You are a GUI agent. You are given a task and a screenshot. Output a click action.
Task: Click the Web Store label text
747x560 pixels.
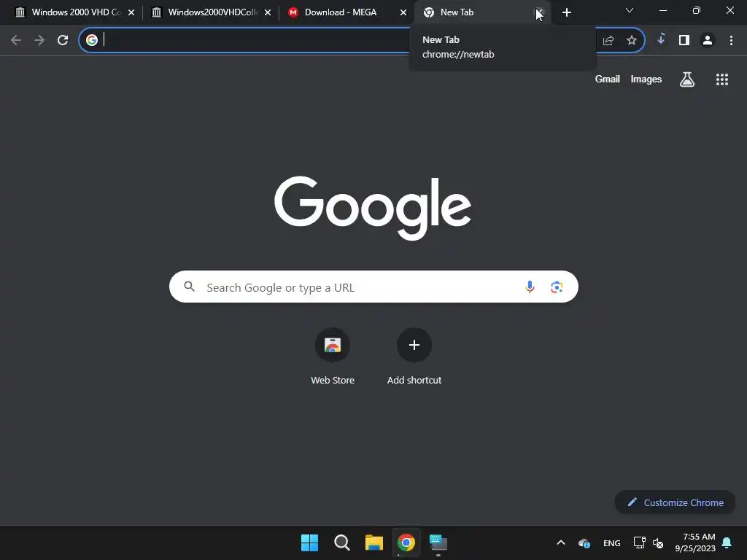(x=333, y=380)
